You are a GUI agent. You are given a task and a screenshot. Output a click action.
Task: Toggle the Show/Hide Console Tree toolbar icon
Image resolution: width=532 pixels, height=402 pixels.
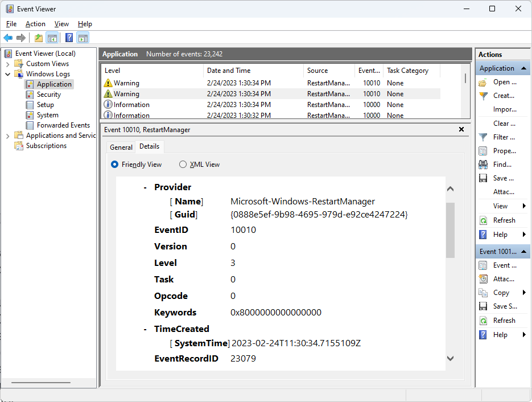click(x=52, y=38)
